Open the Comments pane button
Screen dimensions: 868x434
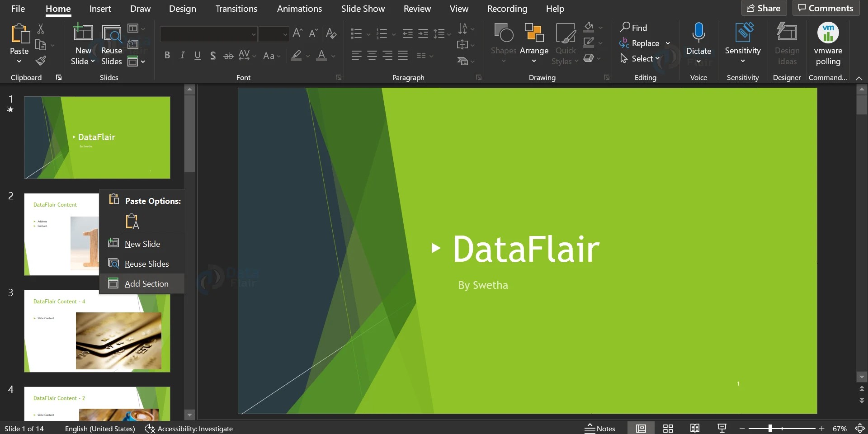click(x=826, y=8)
